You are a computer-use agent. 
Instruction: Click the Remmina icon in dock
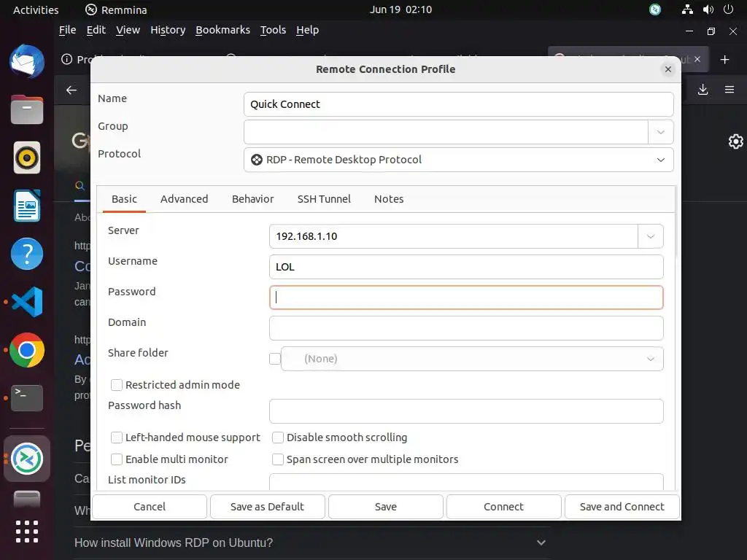tap(27, 459)
